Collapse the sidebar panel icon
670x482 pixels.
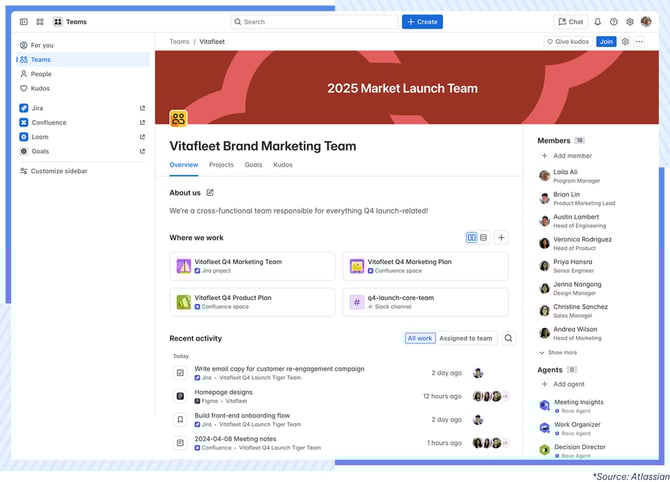[24, 22]
